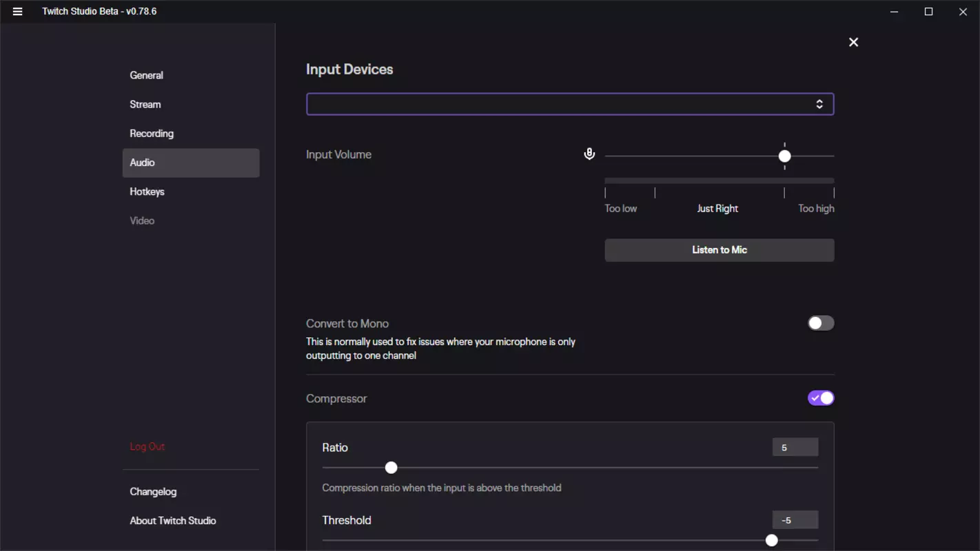Click the Log Out link
Screen dimensions: 980x551
[x=147, y=446]
